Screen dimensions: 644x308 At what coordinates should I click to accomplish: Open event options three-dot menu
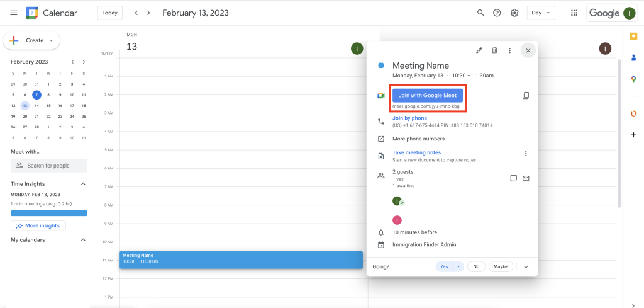click(x=509, y=50)
